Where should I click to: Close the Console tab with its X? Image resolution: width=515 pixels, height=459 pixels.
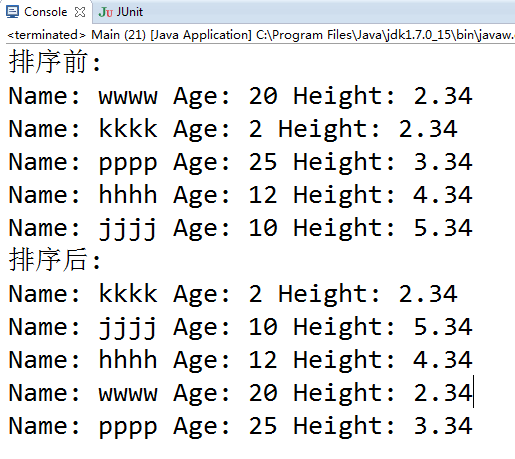pyautogui.click(x=80, y=12)
